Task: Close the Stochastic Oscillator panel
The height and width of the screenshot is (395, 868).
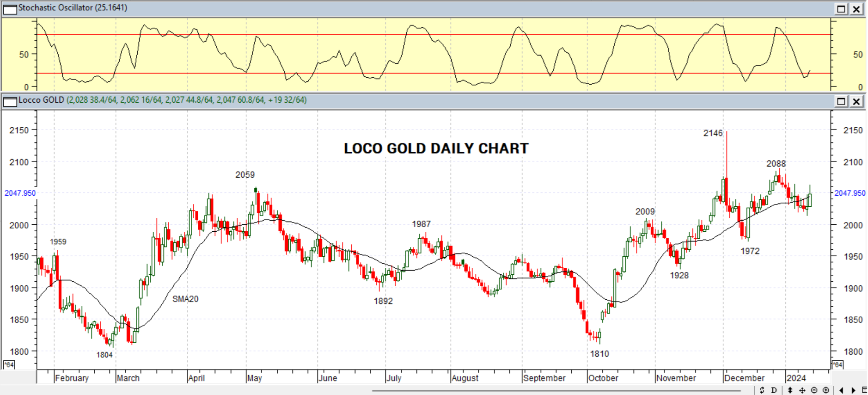Action: [x=856, y=9]
